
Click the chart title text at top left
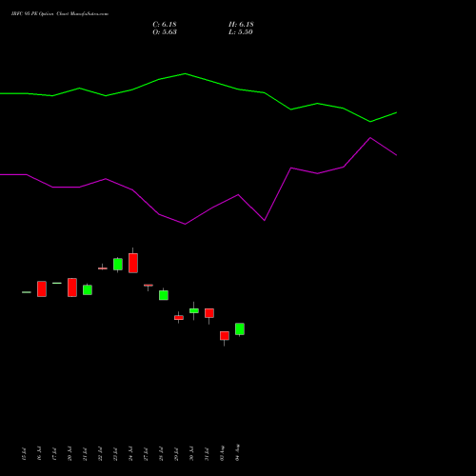coord(60,14)
